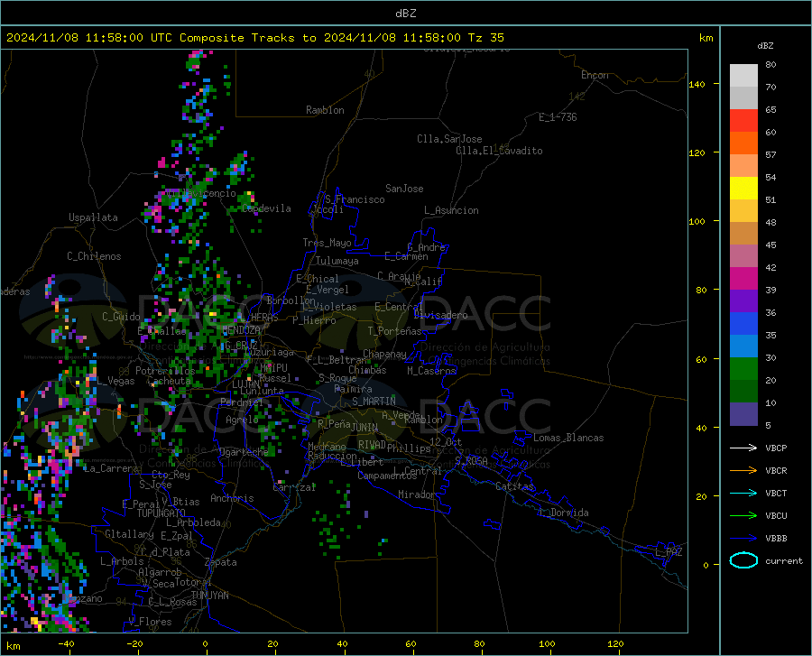The width and height of the screenshot is (812, 656).
Task: Select the dark green 10–20 dBZ swatch
Action: click(x=743, y=392)
